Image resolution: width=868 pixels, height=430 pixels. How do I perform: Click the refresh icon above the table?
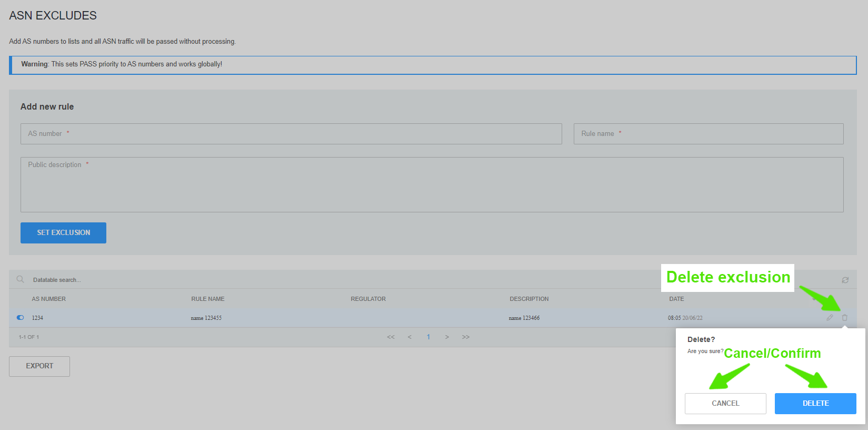(845, 280)
